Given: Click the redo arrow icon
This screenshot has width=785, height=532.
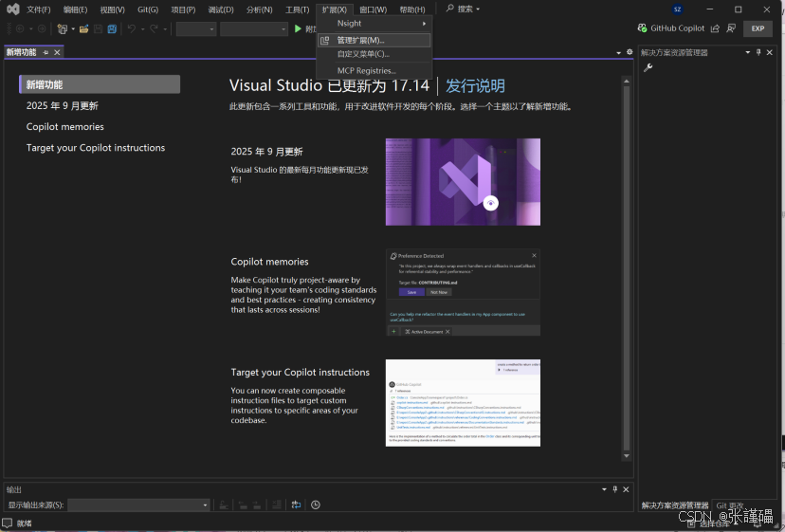Looking at the screenshot, I should [155, 29].
